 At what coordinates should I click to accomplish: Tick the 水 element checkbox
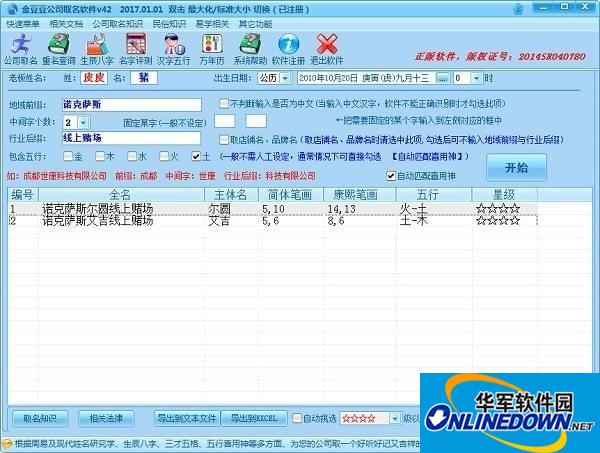tap(132, 156)
